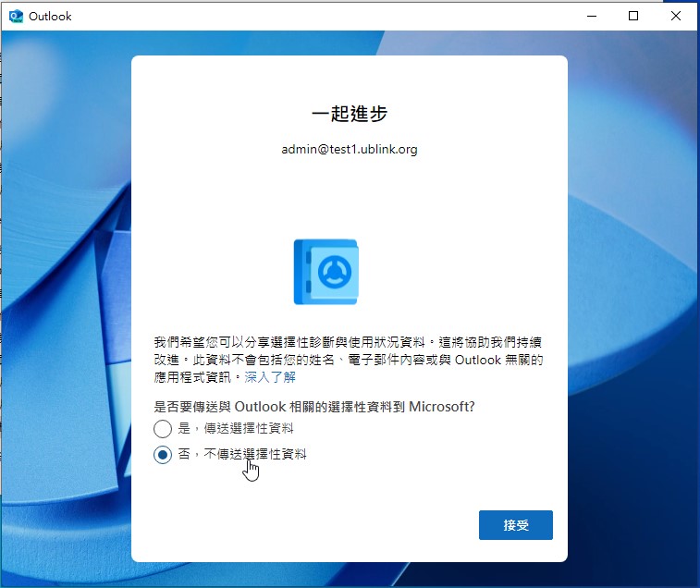Click the Outlook app icon in title bar

pos(16,16)
